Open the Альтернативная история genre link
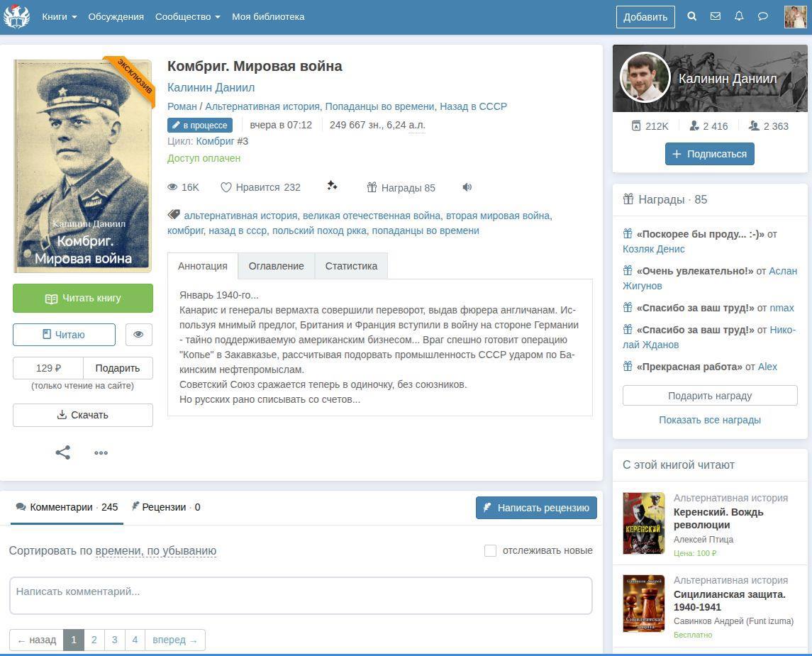Image resolution: width=812 pixels, height=656 pixels. (262, 106)
